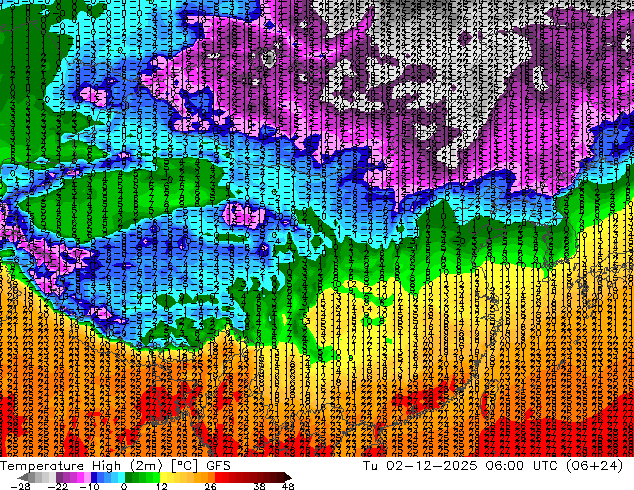Click the -28 legend label
634x490 pixels.
coord(20,486)
